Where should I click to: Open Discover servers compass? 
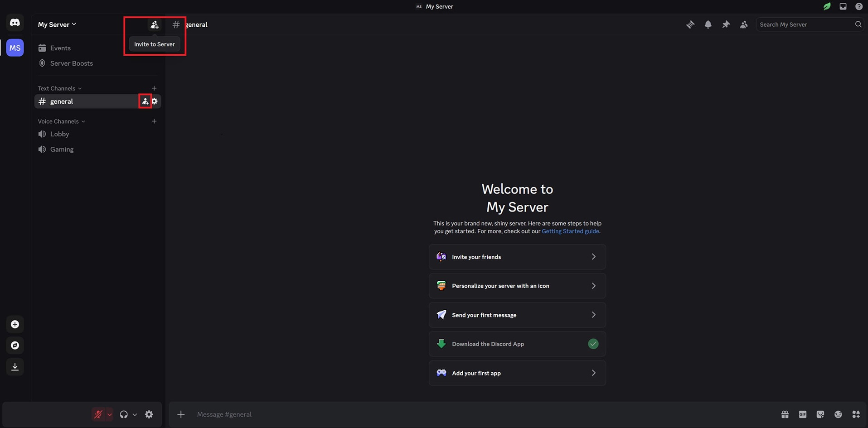15,346
